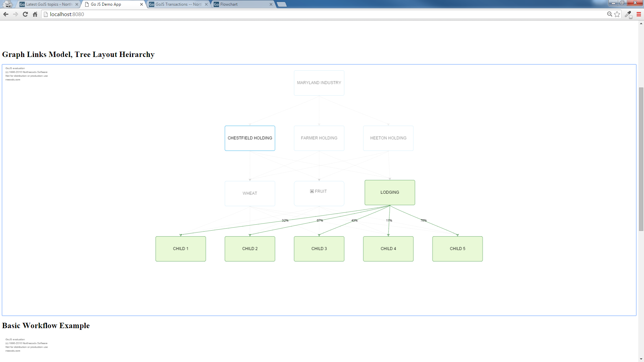Select the CHESTFIELD HOLDING node
Screen dimensions: 644x362
250,138
